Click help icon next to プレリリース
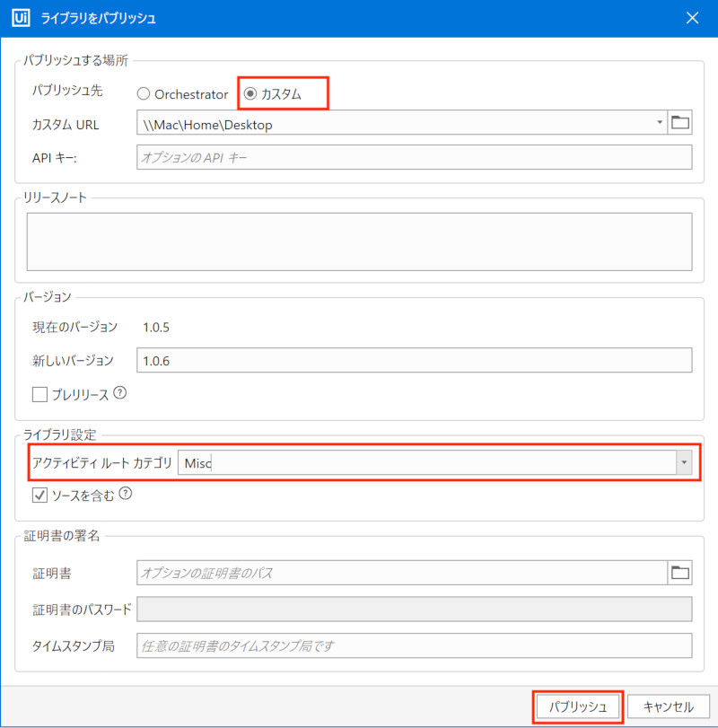 pos(119,393)
